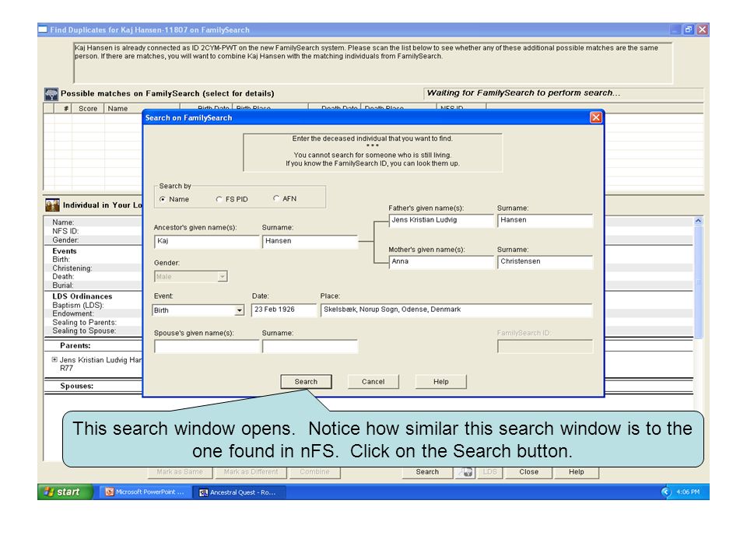Click the ancestor's Surname field containing Hansen
Screen dimensions: 747x560
click(310, 241)
